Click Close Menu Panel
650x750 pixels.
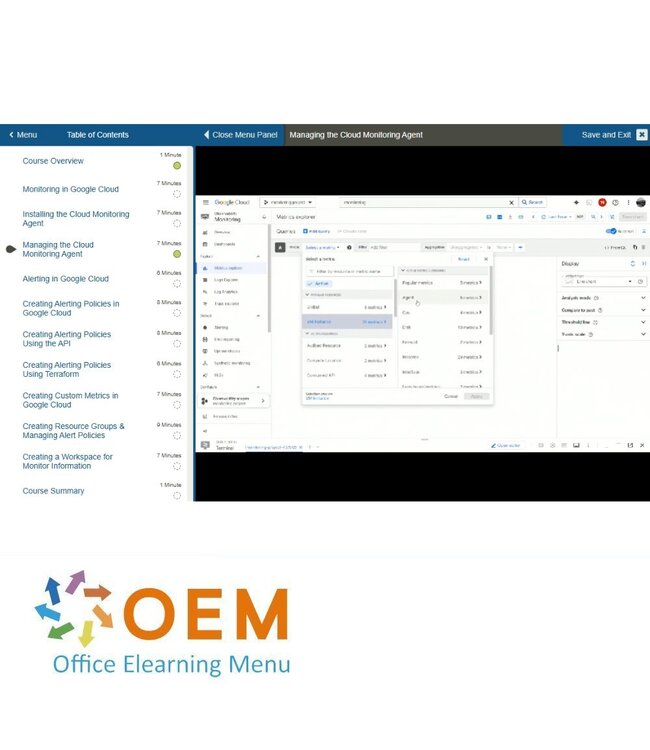[x=241, y=135]
